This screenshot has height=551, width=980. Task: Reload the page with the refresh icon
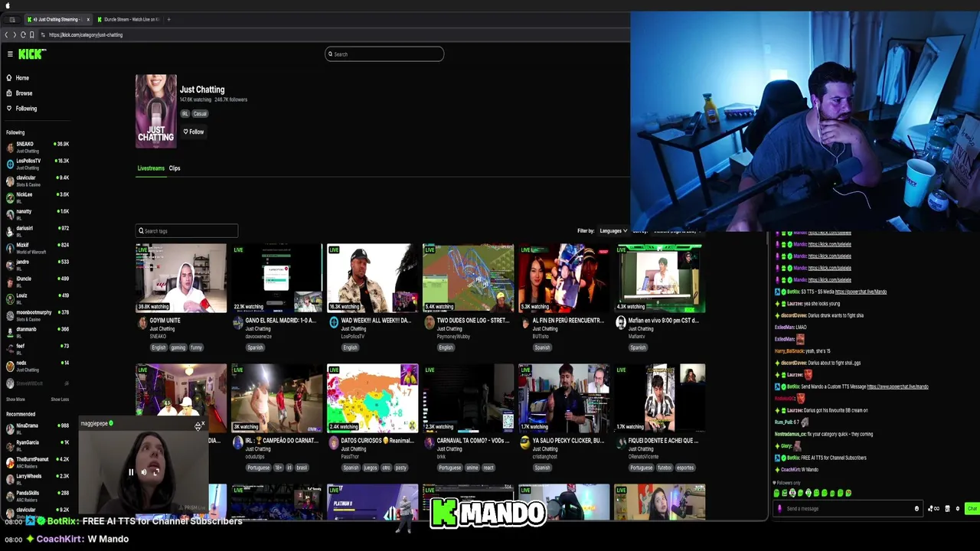(x=23, y=34)
